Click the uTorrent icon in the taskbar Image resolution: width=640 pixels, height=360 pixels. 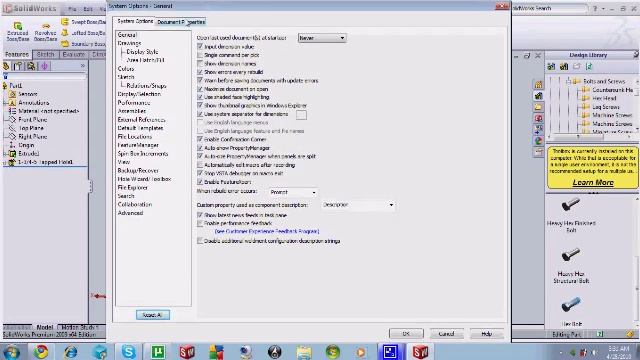[x=158, y=351]
